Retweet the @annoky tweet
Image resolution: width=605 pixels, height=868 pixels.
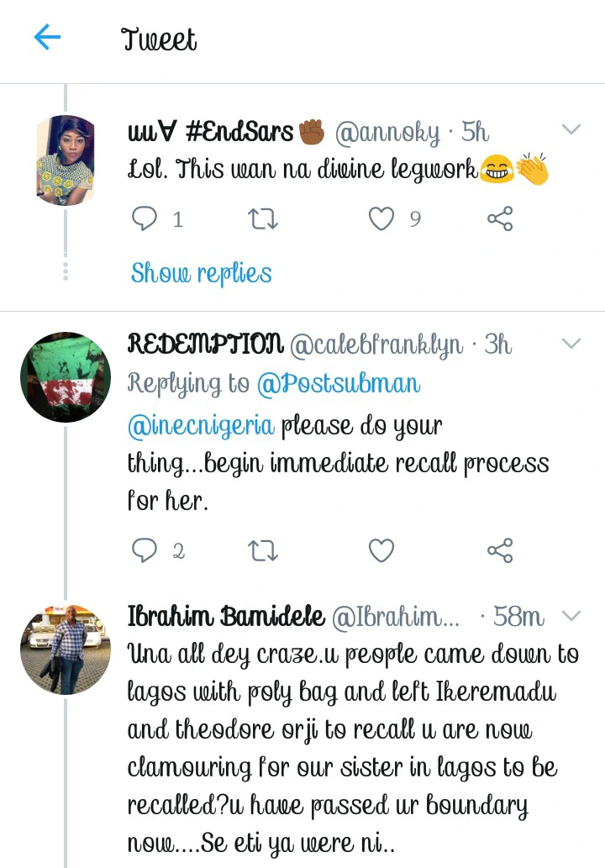point(263,219)
